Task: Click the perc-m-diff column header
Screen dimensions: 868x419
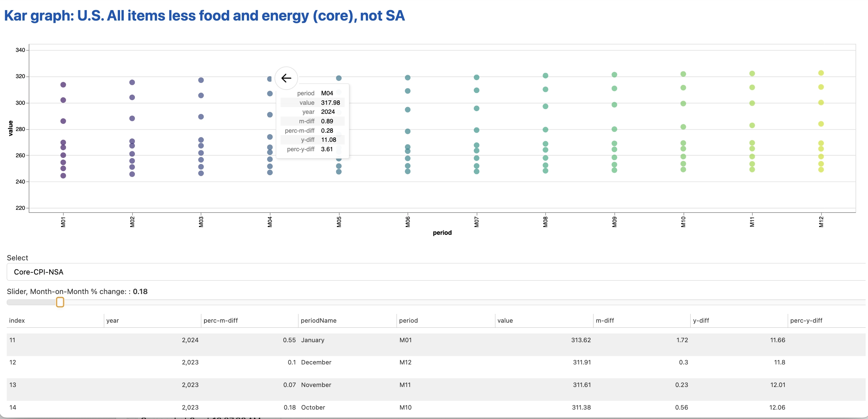Action: point(221,320)
